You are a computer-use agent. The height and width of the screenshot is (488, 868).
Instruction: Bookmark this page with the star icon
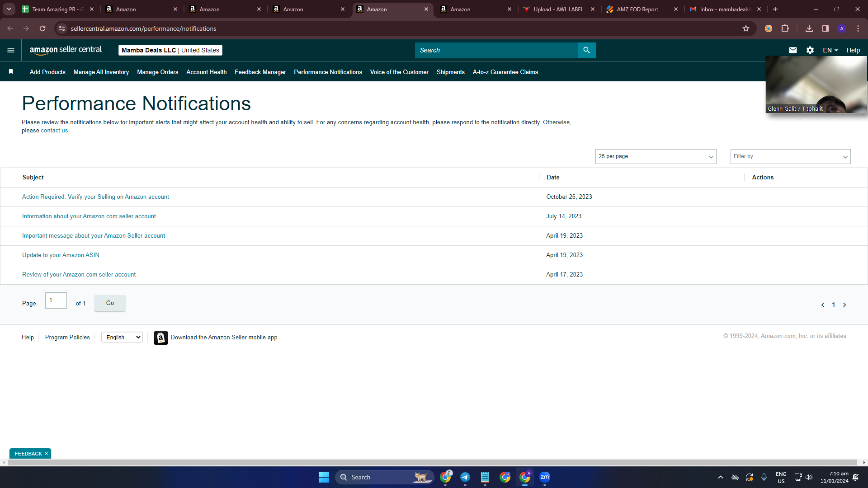[746, 28]
